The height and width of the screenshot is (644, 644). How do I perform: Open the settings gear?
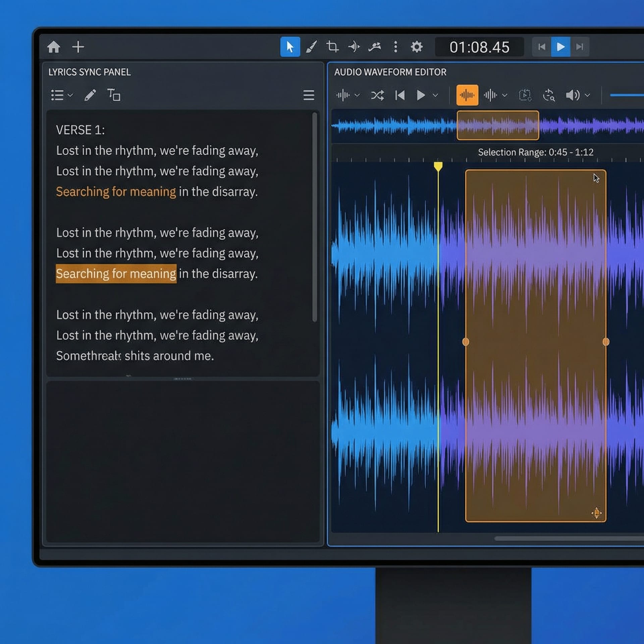tap(417, 47)
